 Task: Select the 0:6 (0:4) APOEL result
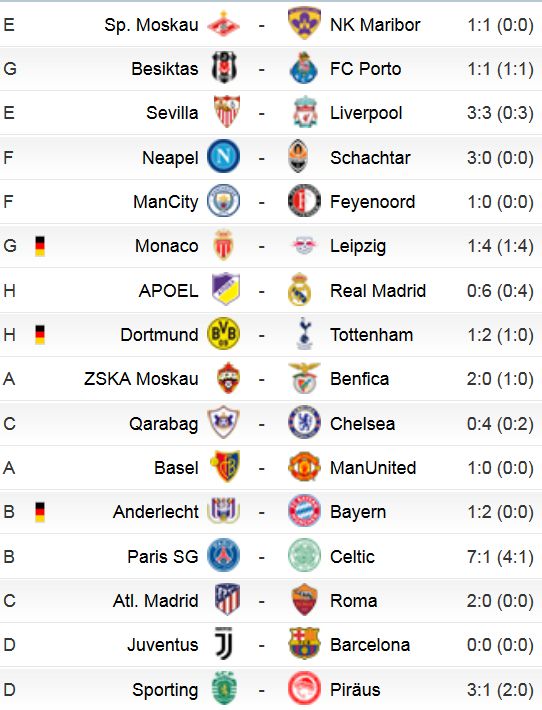pos(500,291)
